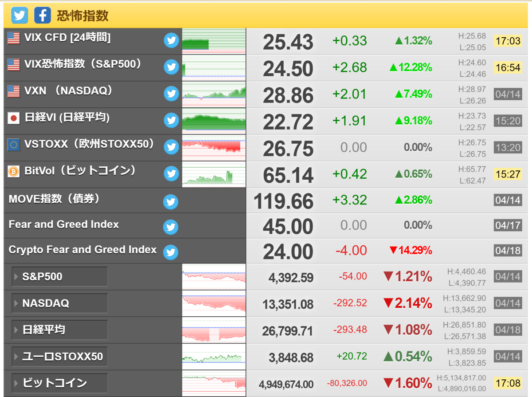
Task: Click the Bitcoin price 4,949,674.00
Action: point(286,384)
